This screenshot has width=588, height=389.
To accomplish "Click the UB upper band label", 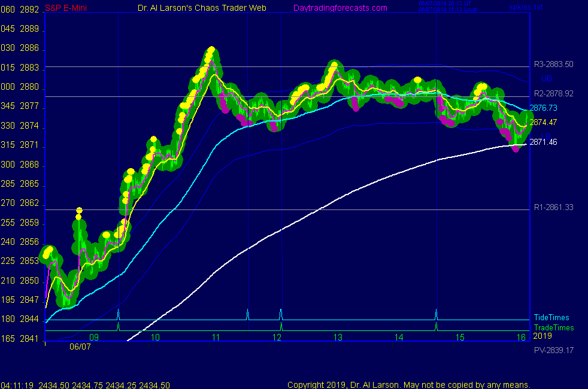I will pos(546,79).
